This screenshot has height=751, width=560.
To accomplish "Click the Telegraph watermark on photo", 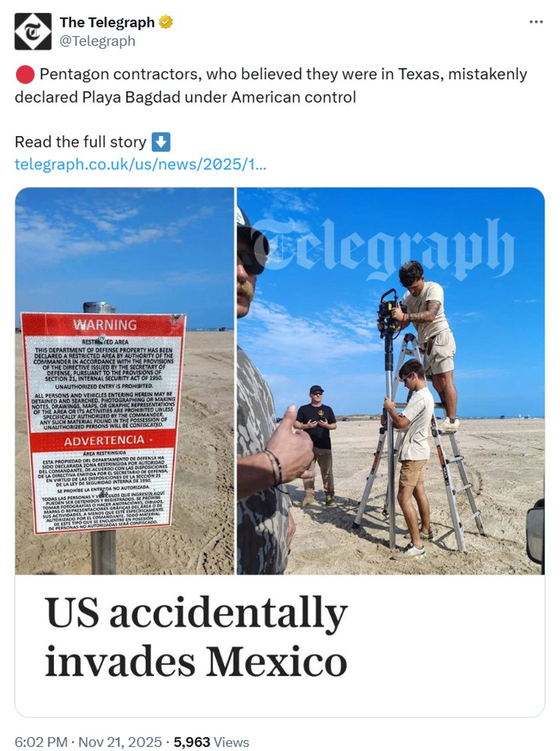I will click(383, 249).
